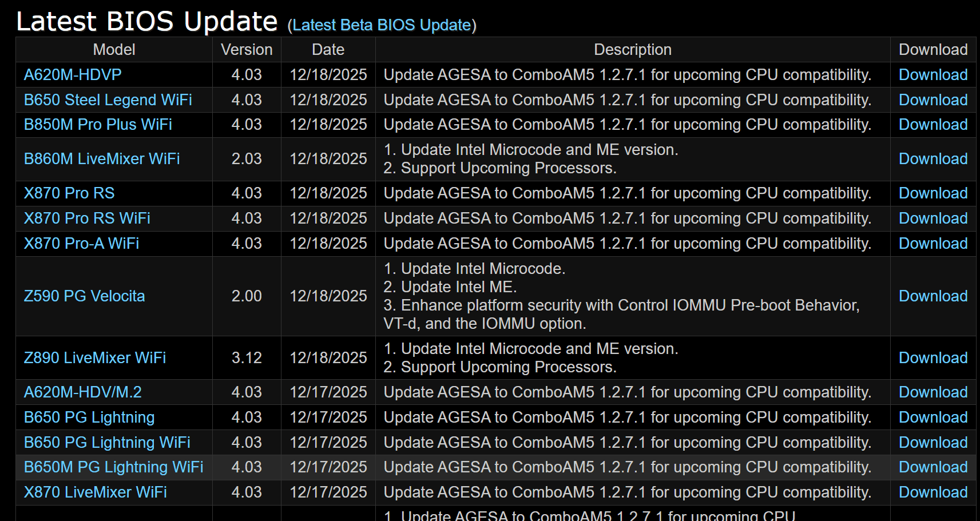Open the A620M-HDV/M.2 model page
Screen dimensions: 980x521
(82, 392)
